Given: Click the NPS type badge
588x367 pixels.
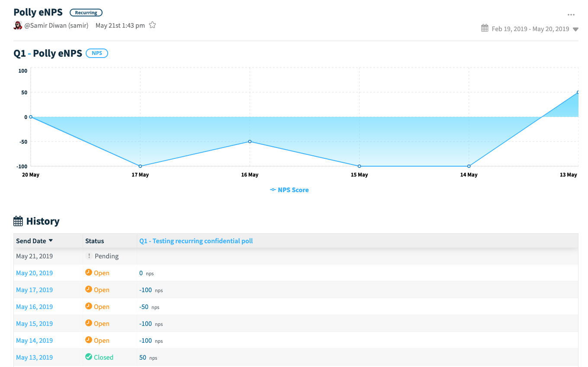Looking at the screenshot, I should pos(97,53).
